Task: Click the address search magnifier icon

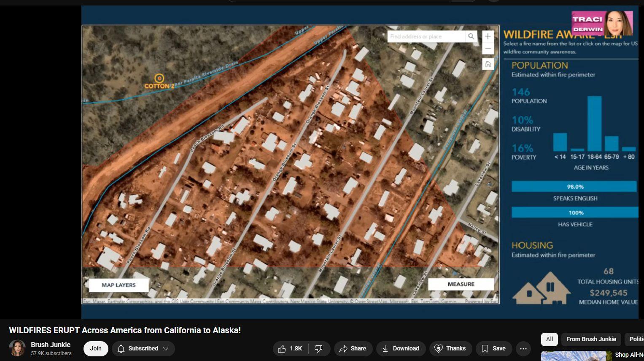Action: point(471,36)
